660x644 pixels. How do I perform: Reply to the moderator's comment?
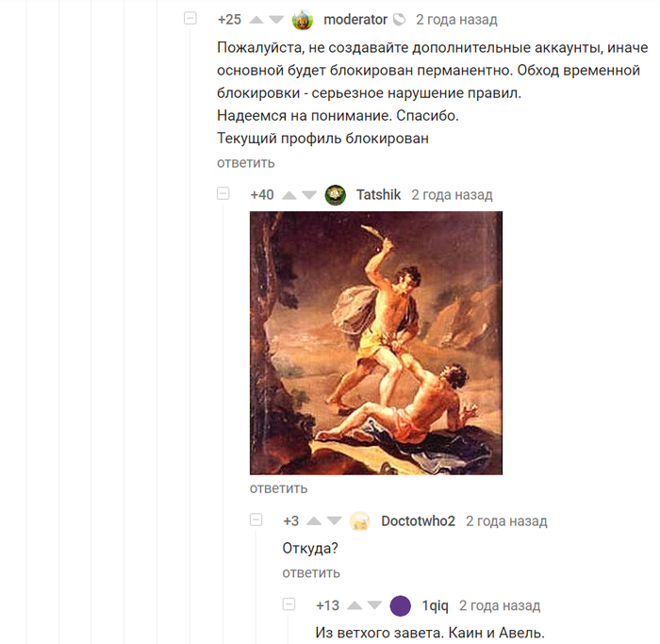tap(246, 163)
